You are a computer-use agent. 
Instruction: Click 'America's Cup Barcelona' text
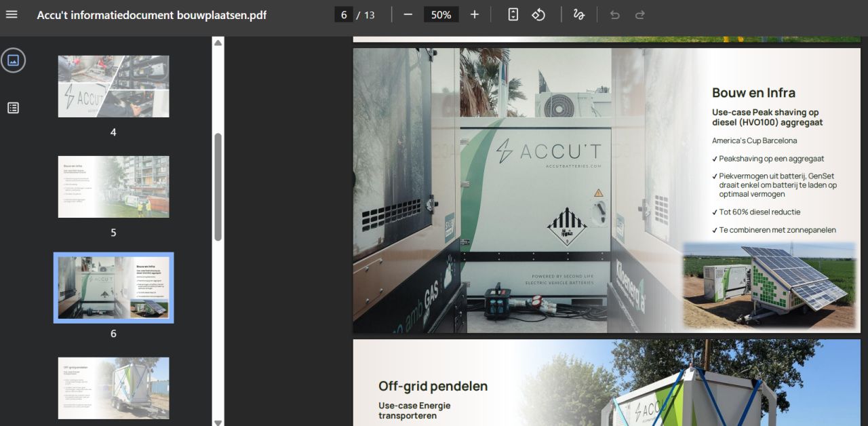(x=754, y=140)
